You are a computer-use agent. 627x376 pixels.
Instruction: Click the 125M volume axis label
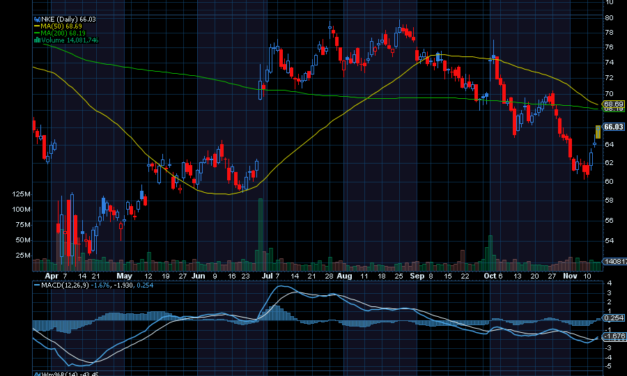[x=21, y=194]
